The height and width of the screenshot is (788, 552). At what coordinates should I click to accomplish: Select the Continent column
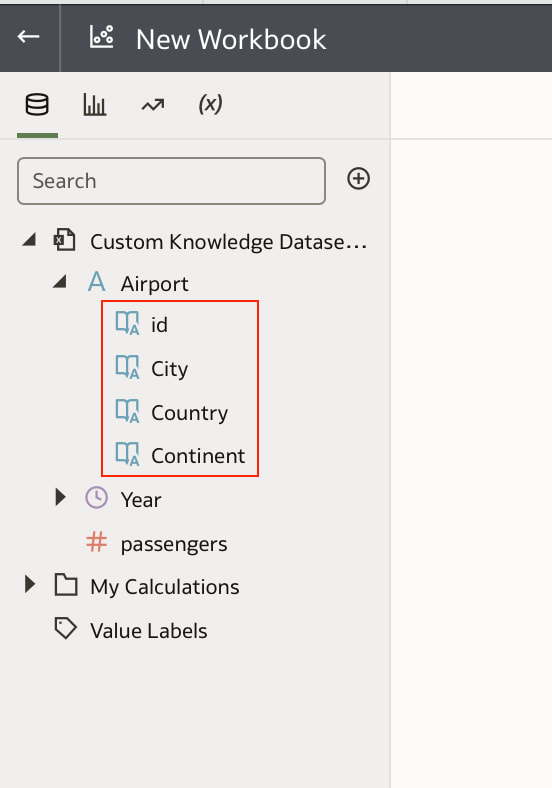(x=198, y=456)
